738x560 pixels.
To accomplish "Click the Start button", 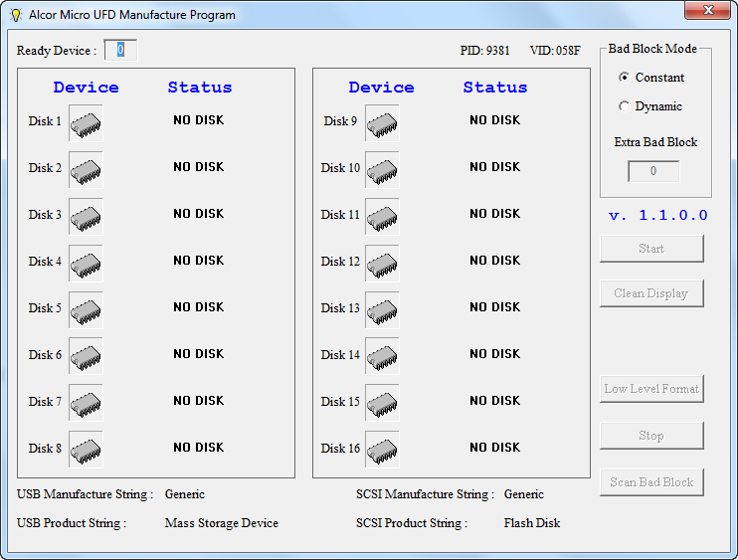I will tap(651, 249).
